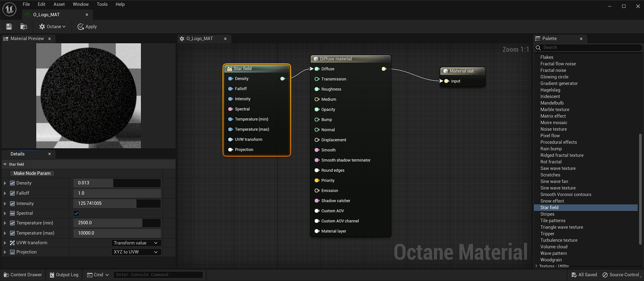This screenshot has height=281, width=644.
Task: Click the Unreal Engine logo icon
Action: tap(9, 9)
